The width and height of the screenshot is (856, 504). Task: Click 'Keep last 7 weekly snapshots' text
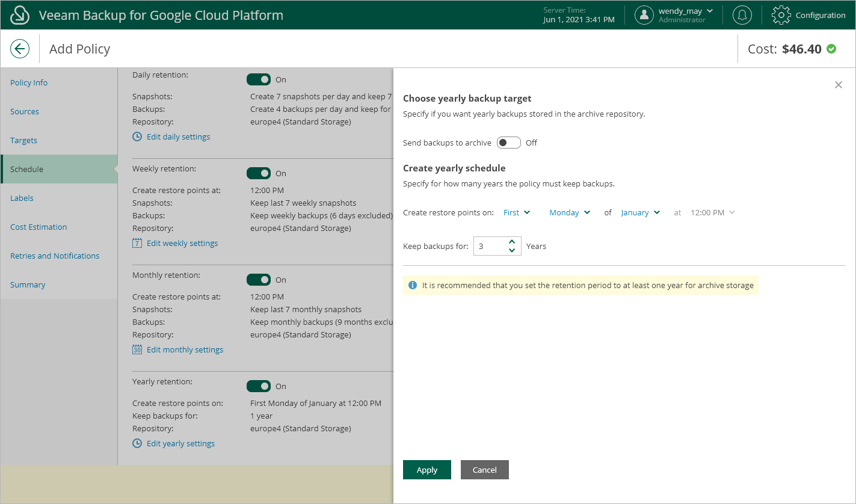(303, 203)
